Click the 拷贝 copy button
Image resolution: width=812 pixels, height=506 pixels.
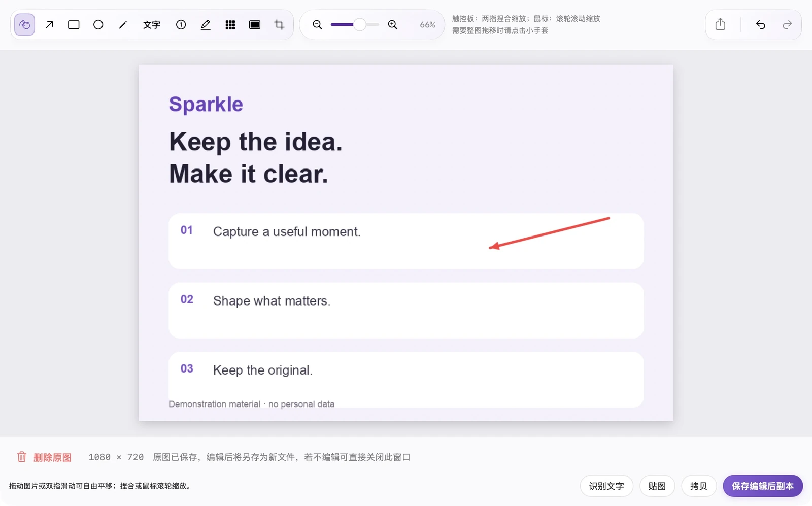click(x=699, y=486)
